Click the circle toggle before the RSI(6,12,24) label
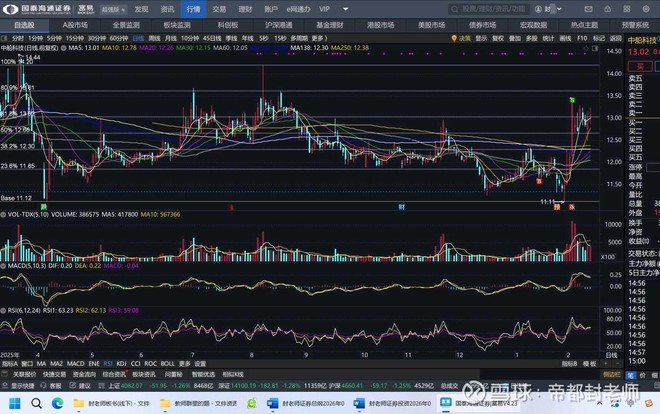This screenshot has width=660, height=414. coord(3,310)
